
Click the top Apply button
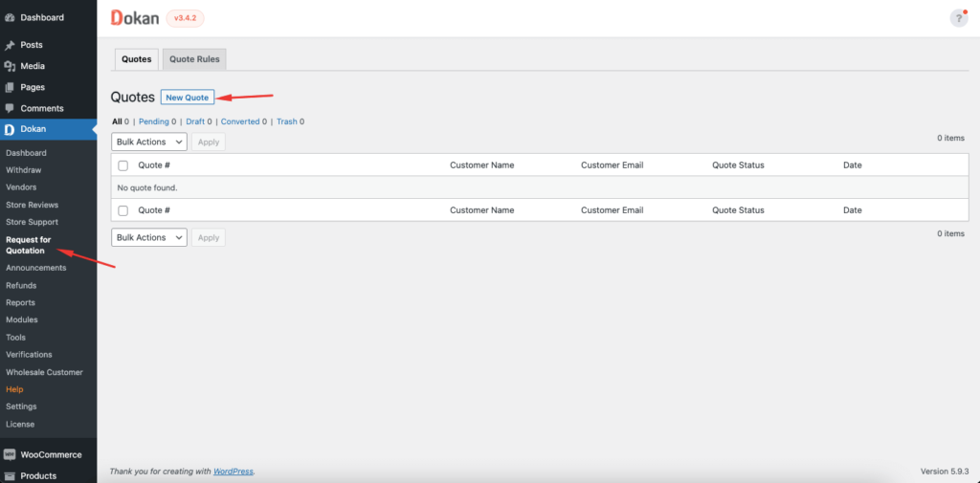tap(209, 142)
